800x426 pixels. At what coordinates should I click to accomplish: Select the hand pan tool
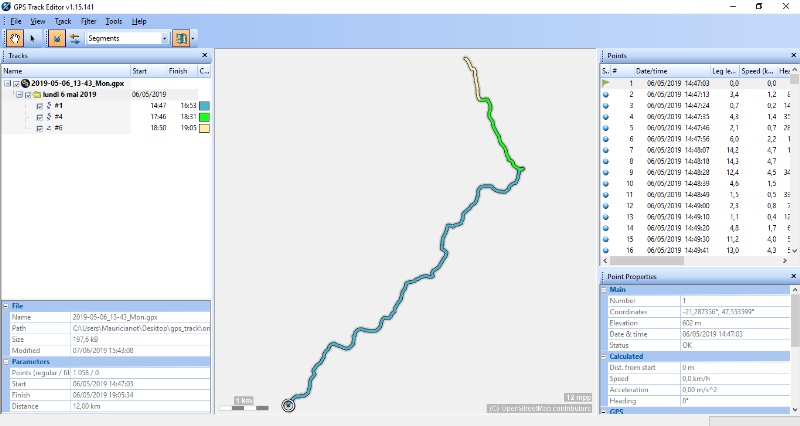(x=14, y=38)
